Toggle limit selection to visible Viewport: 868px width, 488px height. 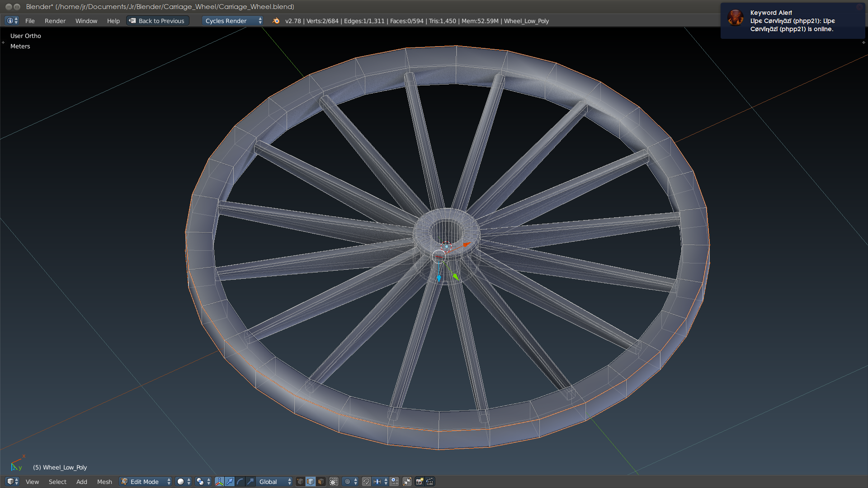click(x=334, y=482)
